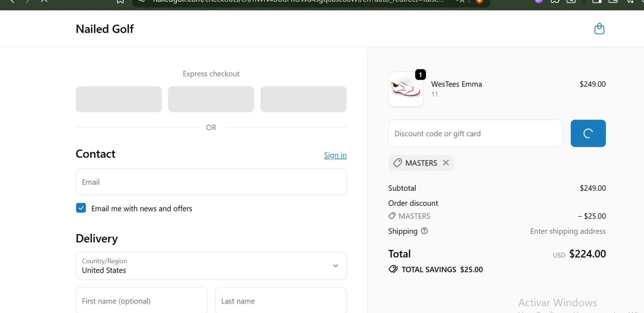Viewport: 644px width, 313px height.
Task: Open the shopping bag cart icon
Action: (599, 29)
